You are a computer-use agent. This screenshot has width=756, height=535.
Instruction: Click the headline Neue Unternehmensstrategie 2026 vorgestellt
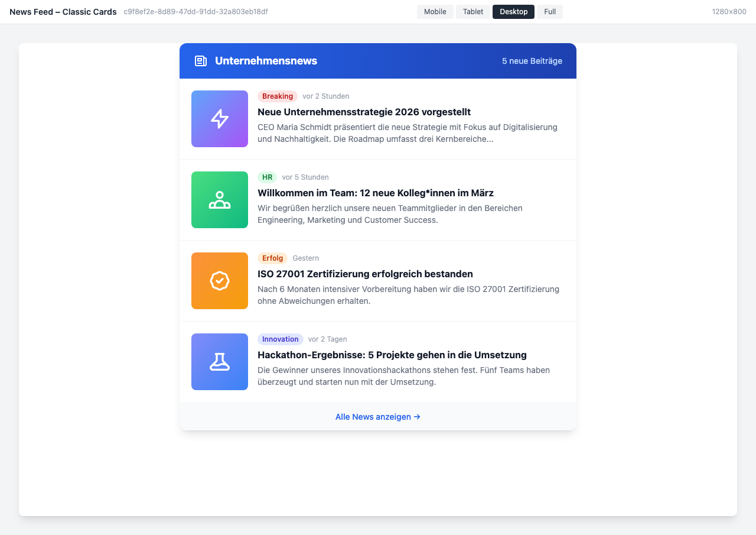(x=364, y=112)
